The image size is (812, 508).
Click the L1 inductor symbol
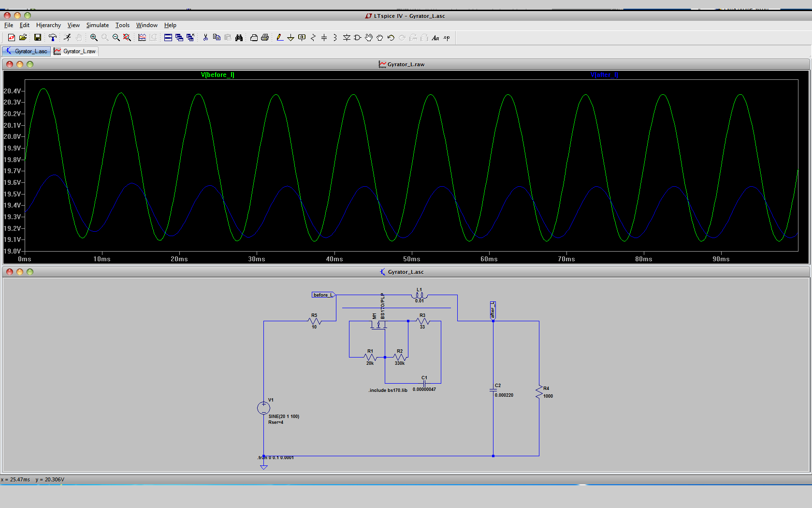pos(419,295)
